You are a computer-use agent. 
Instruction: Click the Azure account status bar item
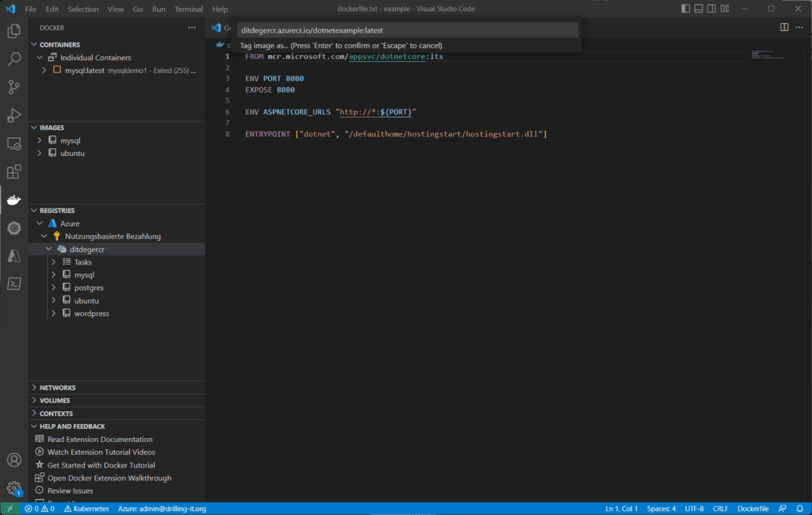tap(162, 509)
